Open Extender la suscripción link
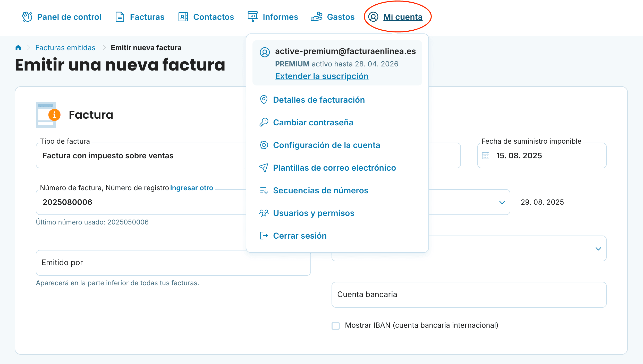643x364 pixels. pos(322,76)
